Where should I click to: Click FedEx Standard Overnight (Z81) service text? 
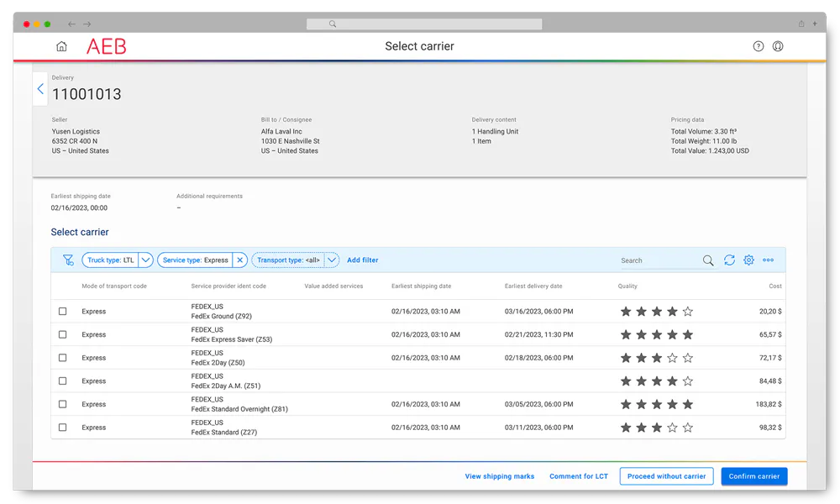[x=239, y=409]
